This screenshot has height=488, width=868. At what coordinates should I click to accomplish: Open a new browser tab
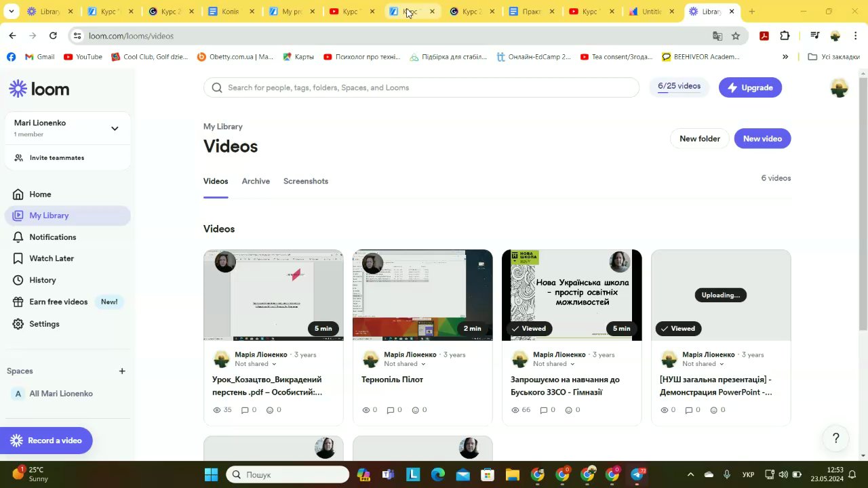tap(751, 12)
